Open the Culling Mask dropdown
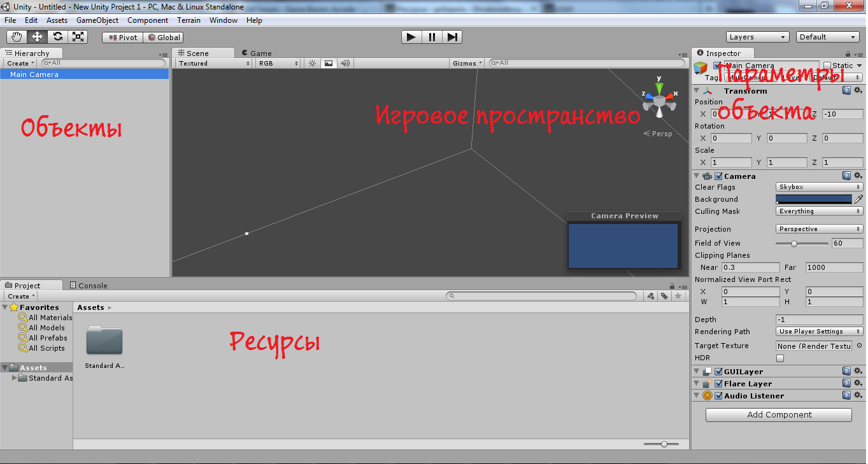 pos(820,211)
